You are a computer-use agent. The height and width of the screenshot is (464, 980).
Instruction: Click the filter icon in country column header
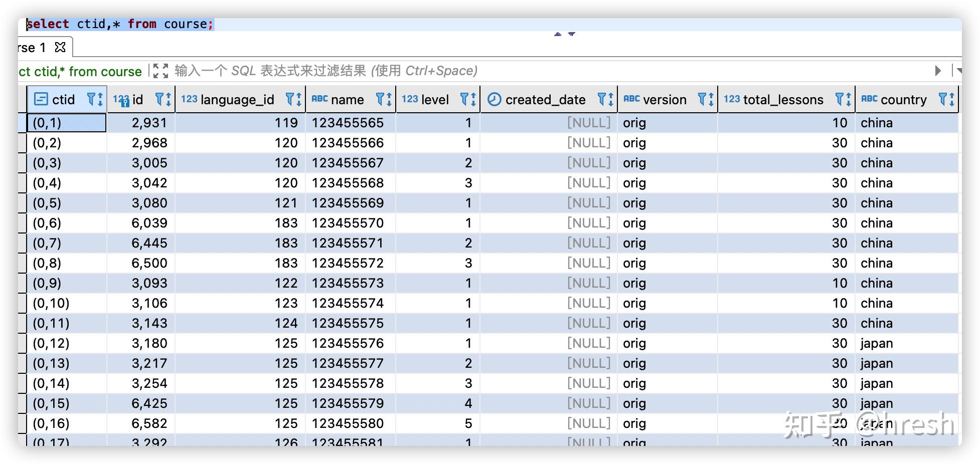click(x=943, y=99)
